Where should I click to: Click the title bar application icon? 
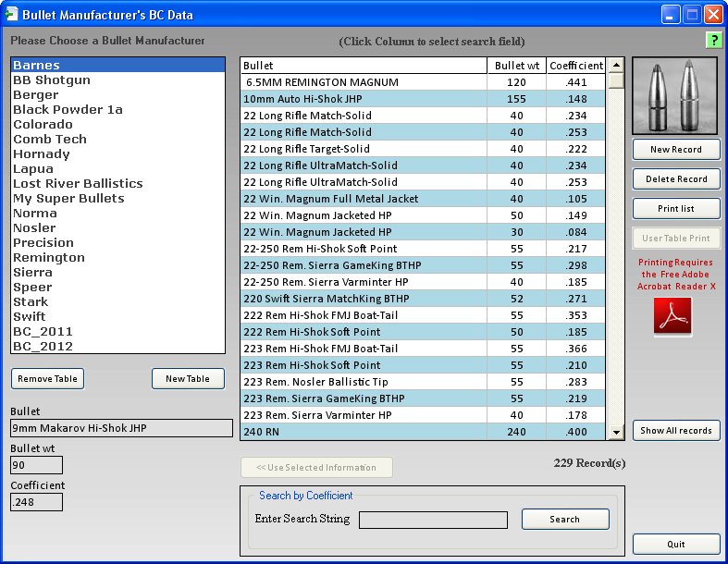(11, 15)
